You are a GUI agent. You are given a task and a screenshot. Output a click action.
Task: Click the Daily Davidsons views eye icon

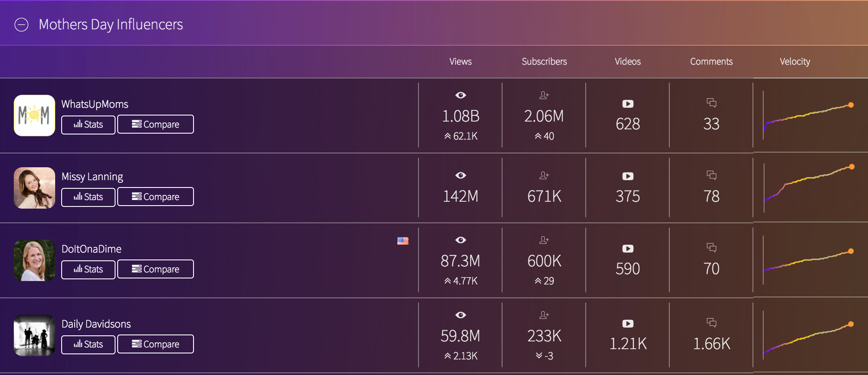[x=460, y=315]
